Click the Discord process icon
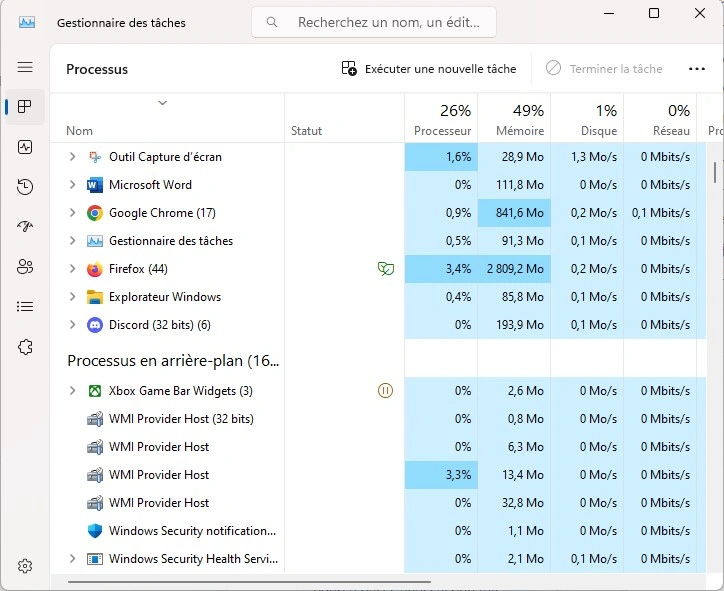 [95, 325]
